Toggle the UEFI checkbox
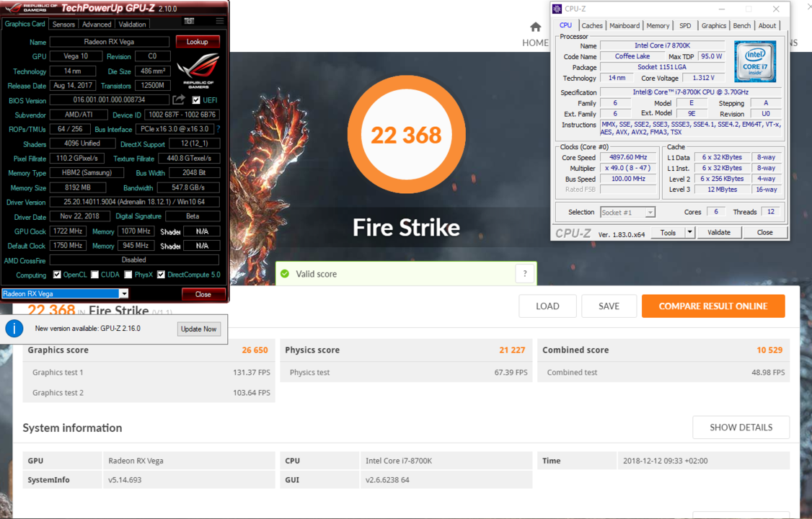Image resolution: width=812 pixels, height=519 pixels. [196, 100]
